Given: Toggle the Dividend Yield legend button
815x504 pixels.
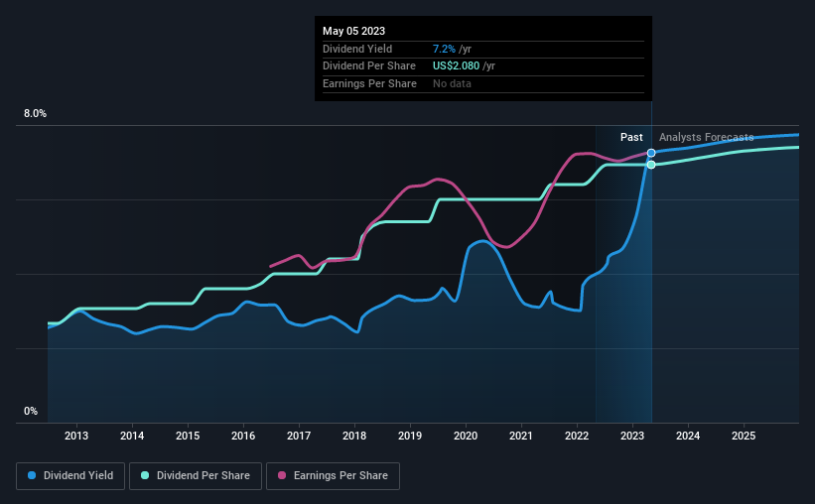Looking at the screenshot, I should tap(70, 476).
